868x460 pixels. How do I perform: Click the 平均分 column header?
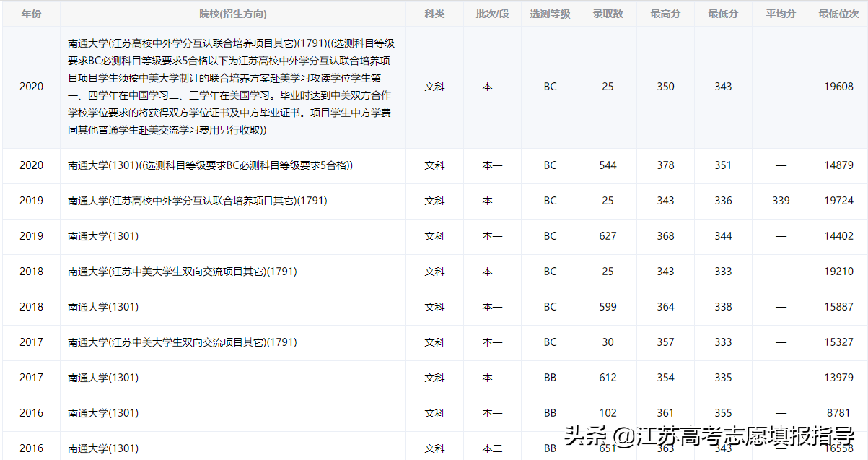coord(781,13)
